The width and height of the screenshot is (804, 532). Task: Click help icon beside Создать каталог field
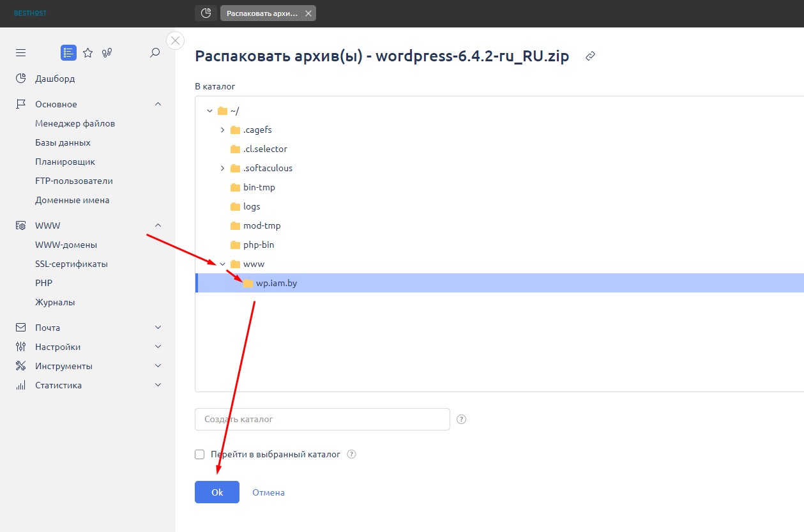click(x=462, y=420)
